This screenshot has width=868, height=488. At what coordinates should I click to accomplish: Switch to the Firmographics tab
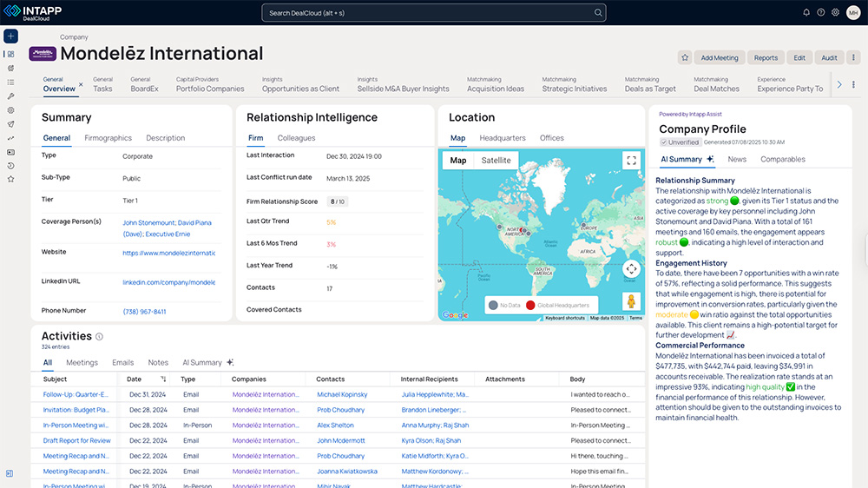coord(108,138)
